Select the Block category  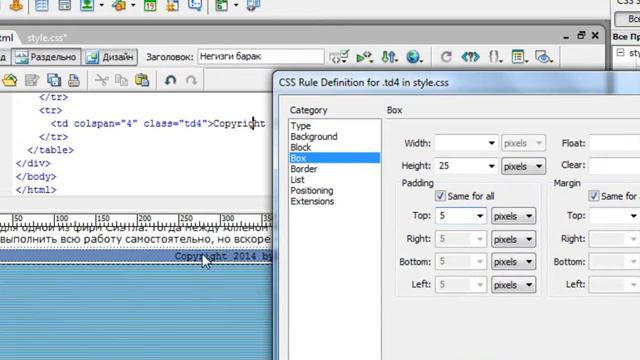301,147
